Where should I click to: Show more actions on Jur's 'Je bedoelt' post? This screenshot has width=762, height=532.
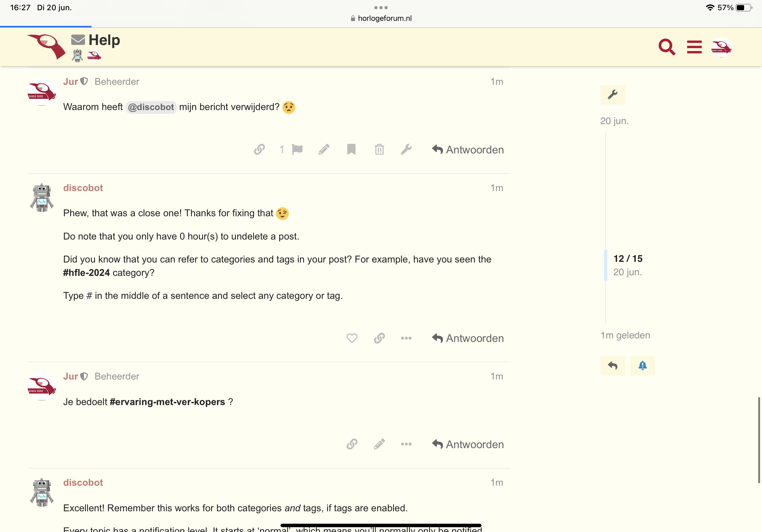coord(406,444)
